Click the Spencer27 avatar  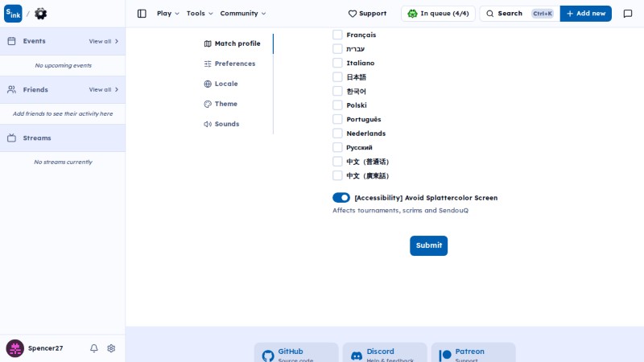pyautogui.click(x=14, y=348)
